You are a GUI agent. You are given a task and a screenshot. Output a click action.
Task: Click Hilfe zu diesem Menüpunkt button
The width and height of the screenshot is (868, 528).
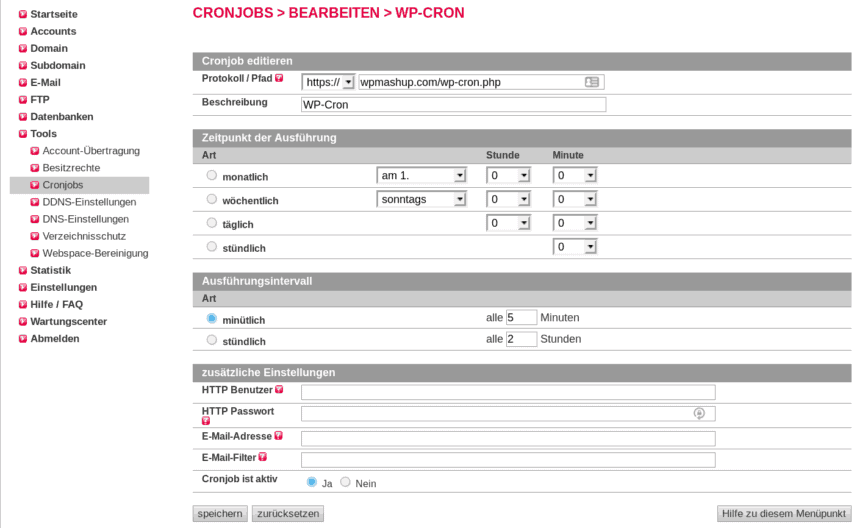[x=783, y=513]
